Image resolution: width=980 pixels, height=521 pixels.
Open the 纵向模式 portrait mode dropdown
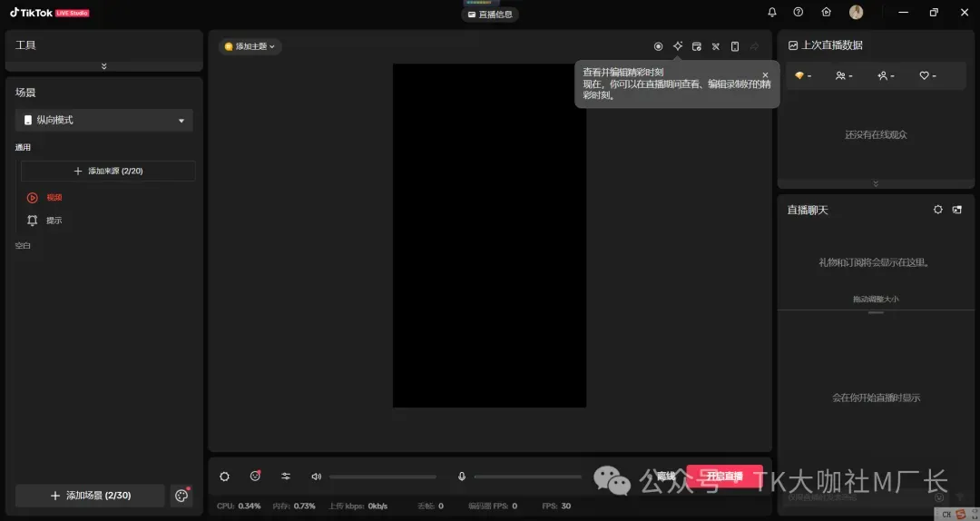point(103,120)
